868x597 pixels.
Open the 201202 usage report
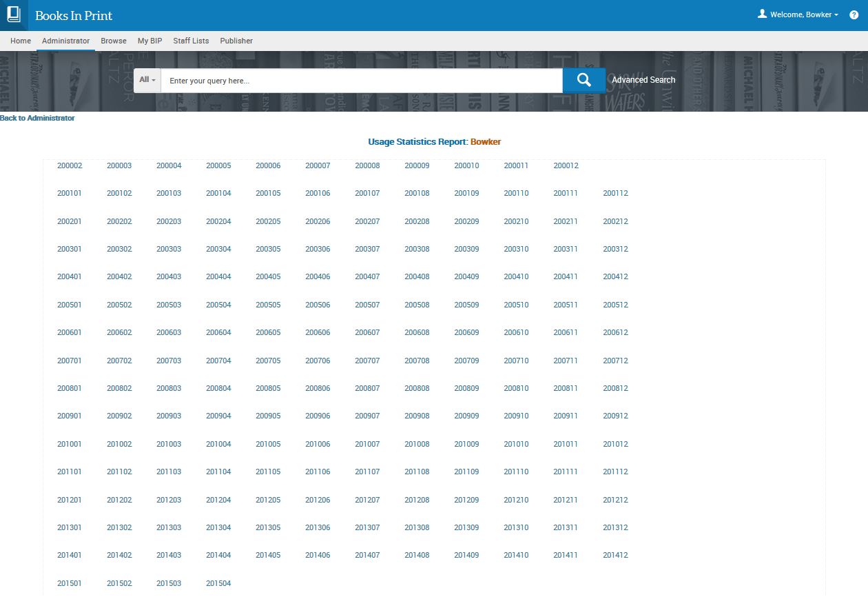tap(119, 500)
